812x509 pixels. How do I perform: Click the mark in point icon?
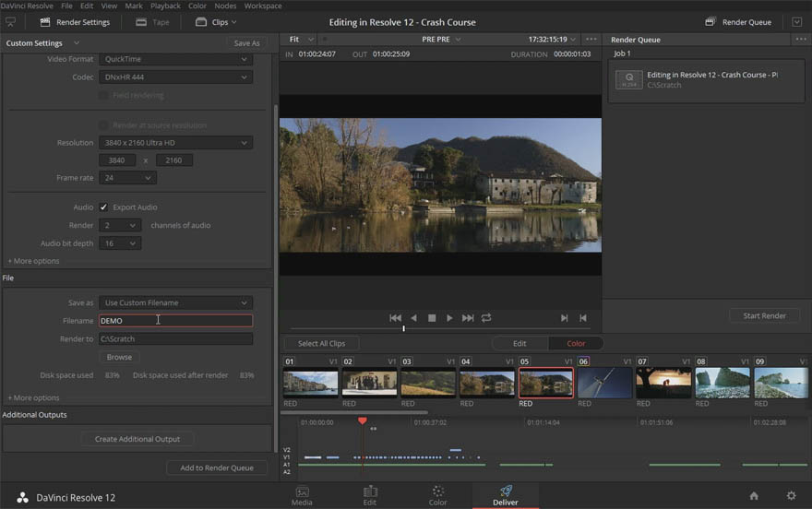pos(564,318)
